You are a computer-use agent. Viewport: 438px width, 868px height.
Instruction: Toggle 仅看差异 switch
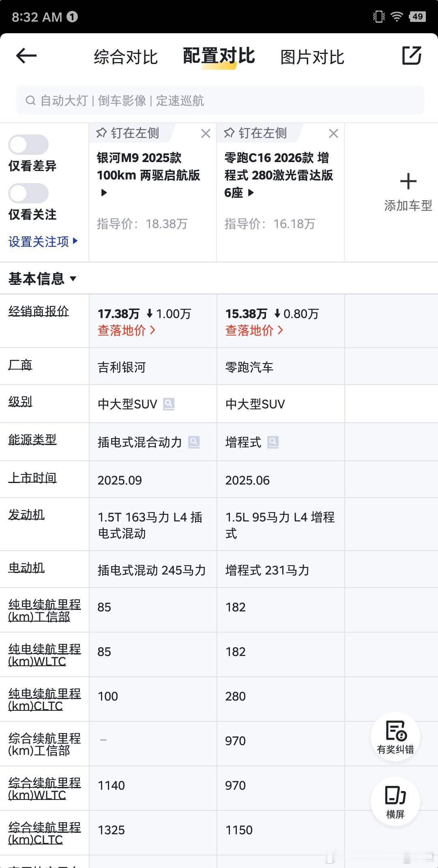28,145
